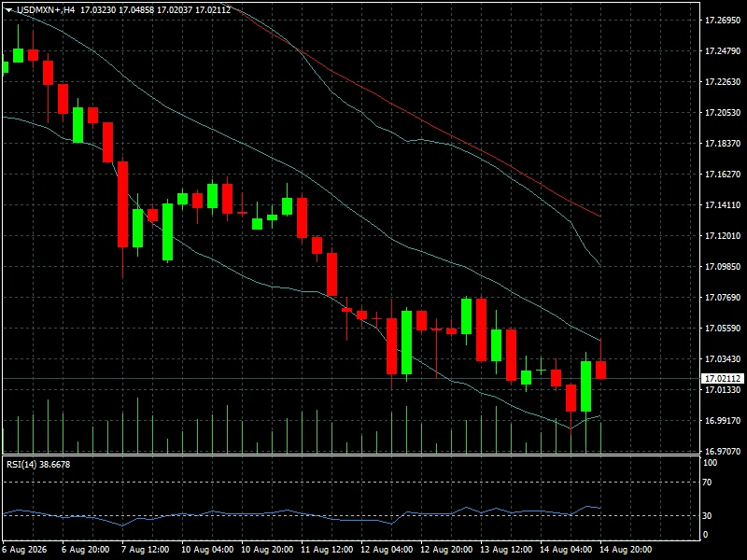Screen dimensions: 747x560
Task: Click the RSI 30 level label
Action: pos(707,516)
